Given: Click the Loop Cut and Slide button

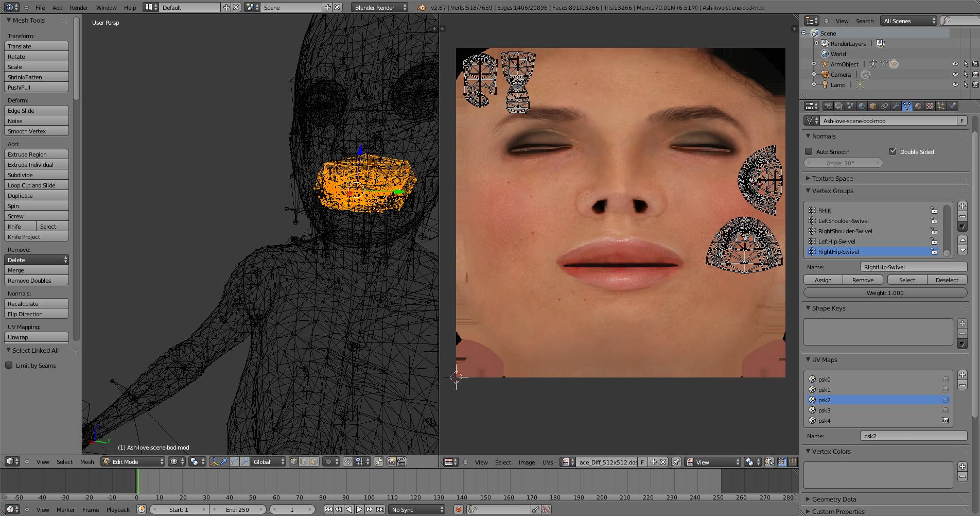Looking at the screenshot, I should tap(37, 185).
